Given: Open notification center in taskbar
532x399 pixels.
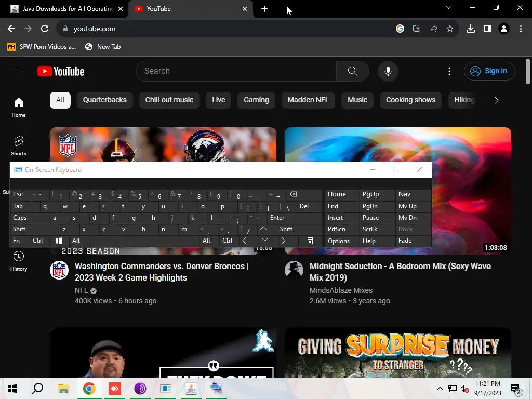Looking at the screenshot, I should [x=516, y=389].
